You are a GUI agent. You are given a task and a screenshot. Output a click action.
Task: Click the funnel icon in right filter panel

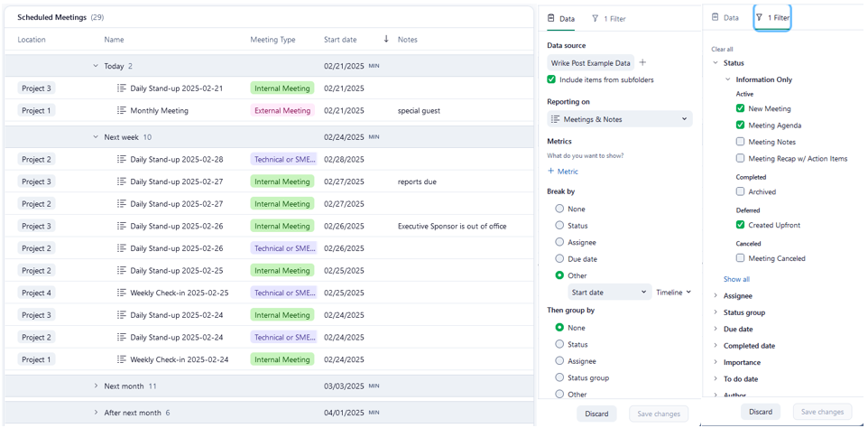(x=760, y=18)
